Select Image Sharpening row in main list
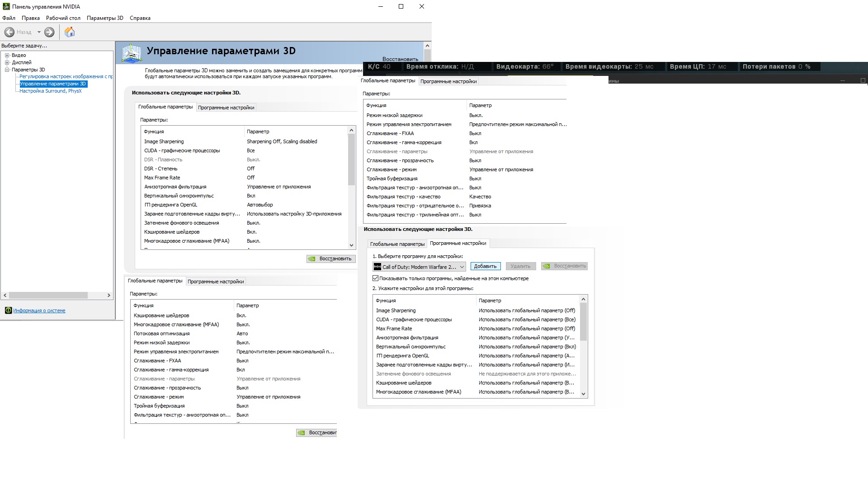Screen dimensions: 868x488 click(244, 141)
